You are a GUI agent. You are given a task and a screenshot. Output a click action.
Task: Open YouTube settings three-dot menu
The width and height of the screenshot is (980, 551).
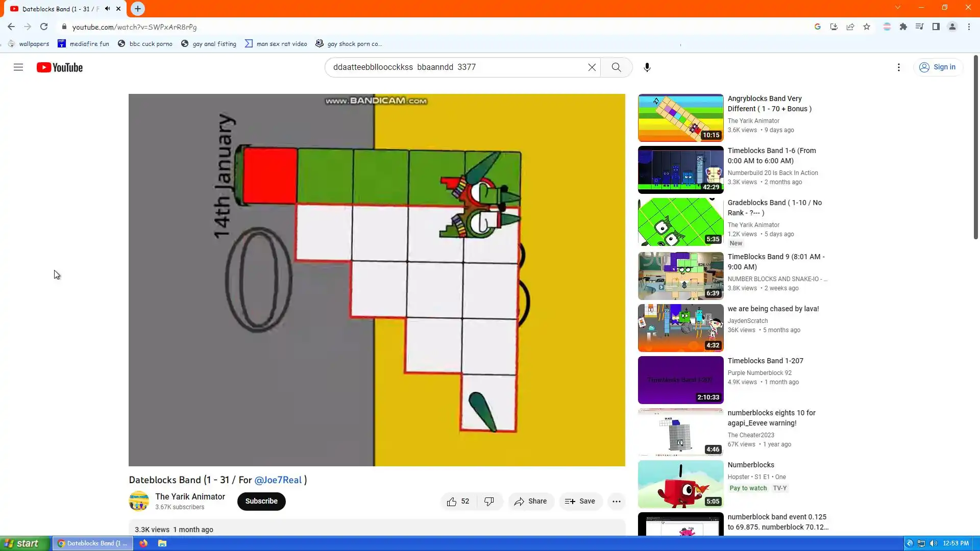pyautogui.click(x=898, y=67)
